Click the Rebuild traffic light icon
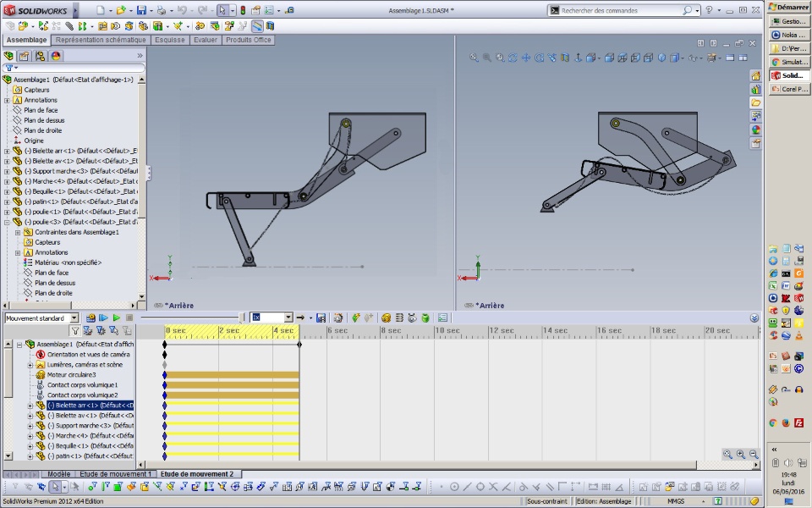 tap(243, 10)
